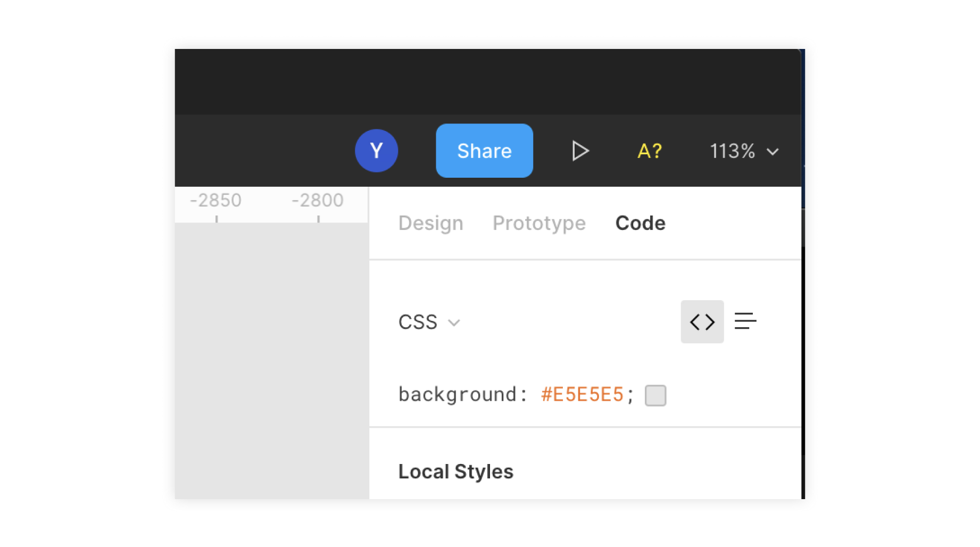
Task: Open the 113% zoom dropdown
Action: [x=744, y=151]
